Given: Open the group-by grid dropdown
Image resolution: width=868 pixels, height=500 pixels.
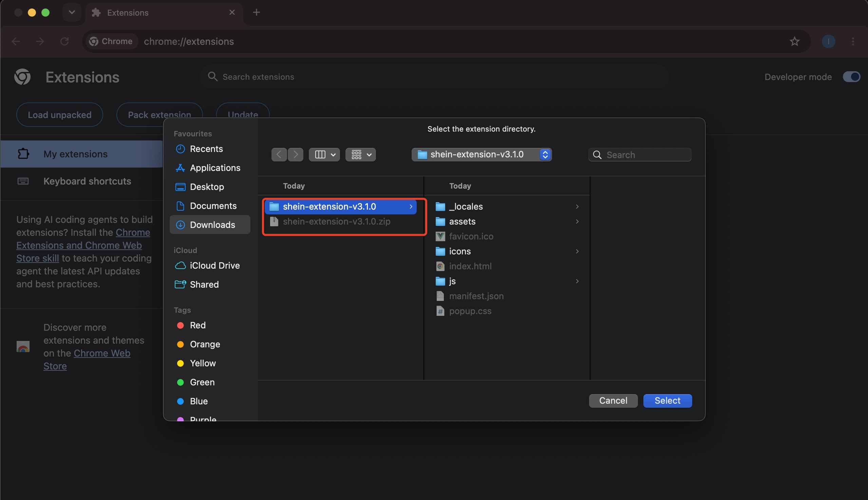Looking at the screenshot, I should pyautogui.click(x=361, y=155).
